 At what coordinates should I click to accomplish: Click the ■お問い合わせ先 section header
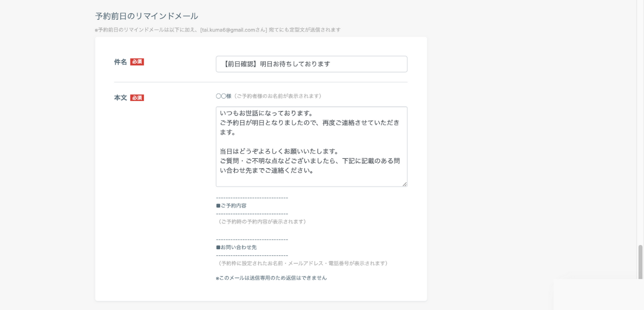tap(237, 247)
